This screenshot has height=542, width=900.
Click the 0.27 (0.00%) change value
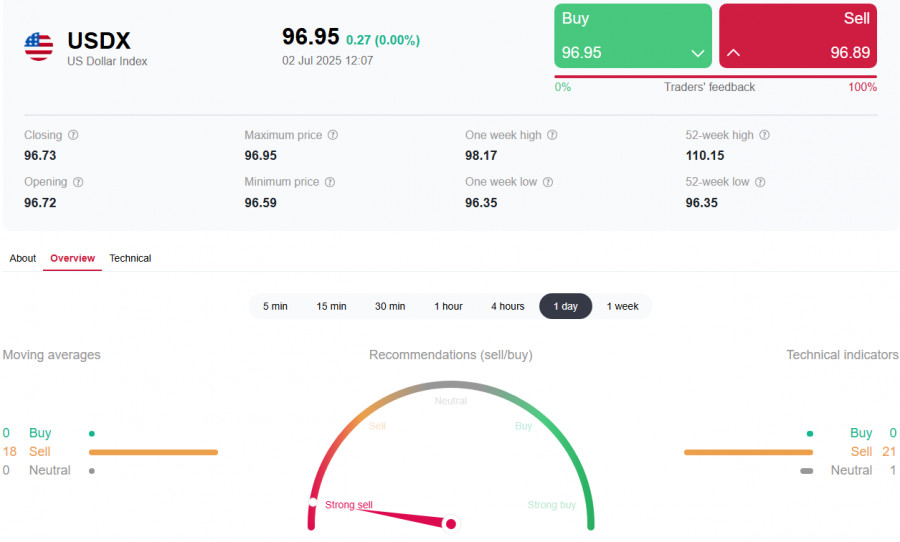(x=383, y=40)
